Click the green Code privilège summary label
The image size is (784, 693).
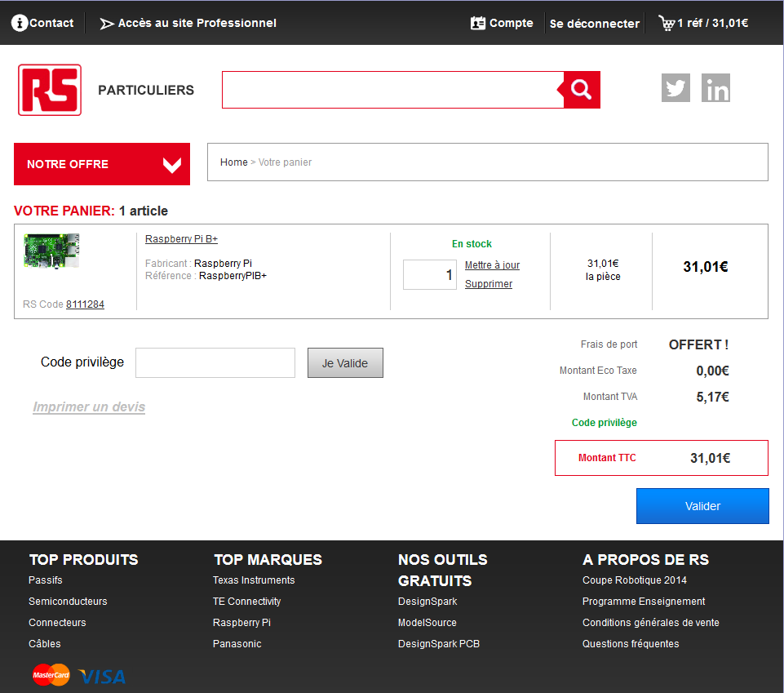[605, 423]
